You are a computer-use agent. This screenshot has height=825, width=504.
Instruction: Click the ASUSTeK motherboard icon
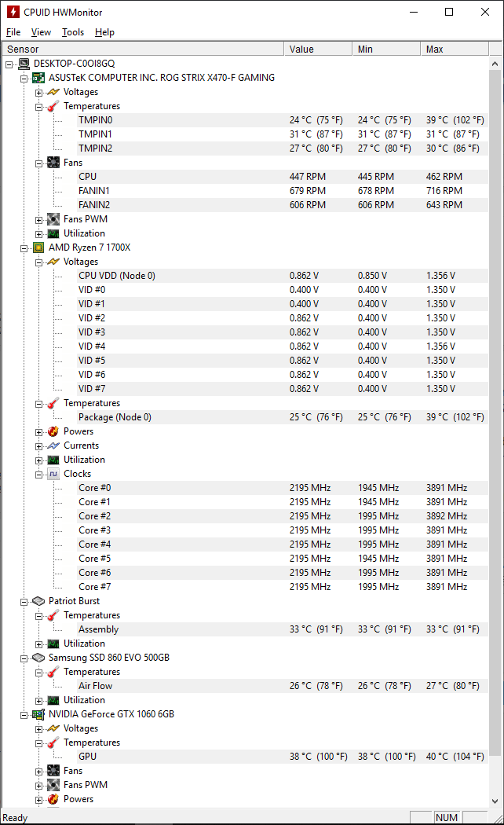(38, 78)
